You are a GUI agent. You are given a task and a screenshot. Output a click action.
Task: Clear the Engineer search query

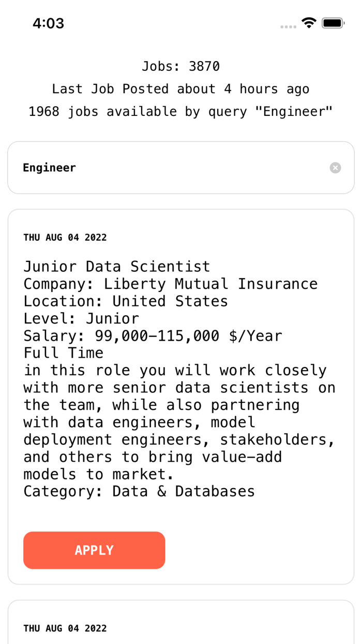coord(336,168)
